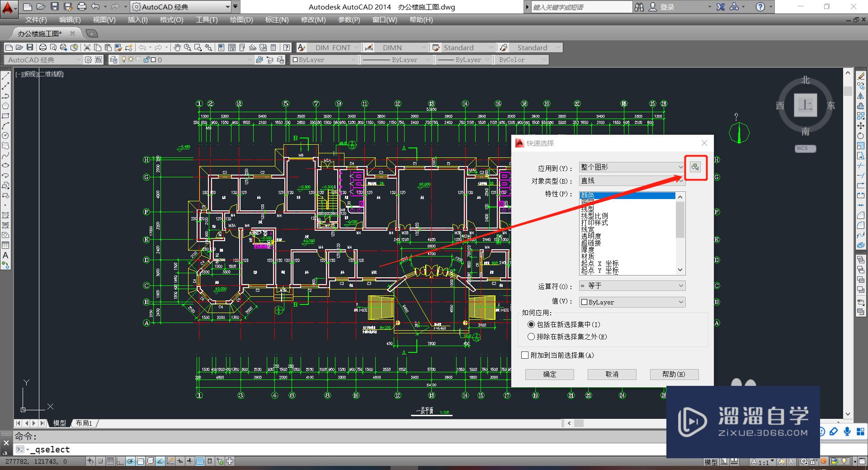Click the Pan (hand) tool icon
The width and height of the screenshot is (868, 470).
177,47
